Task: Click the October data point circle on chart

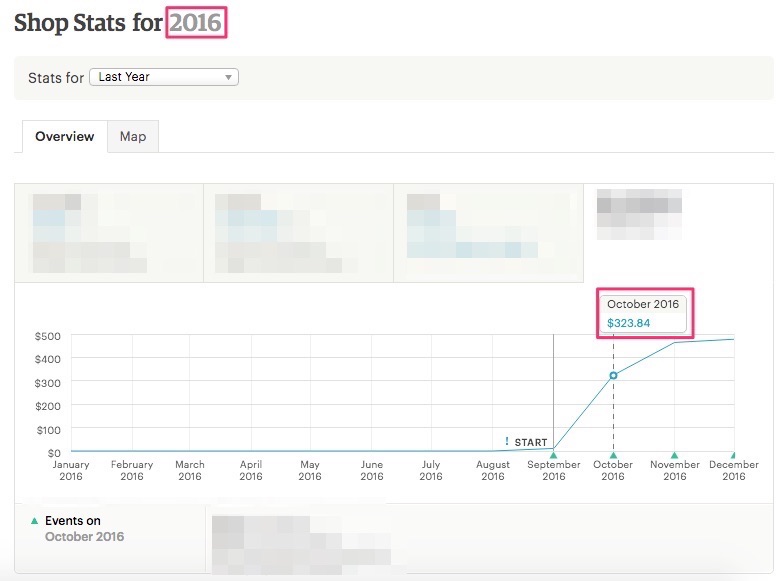Action: pyautogui.click(x=613, y=375)
